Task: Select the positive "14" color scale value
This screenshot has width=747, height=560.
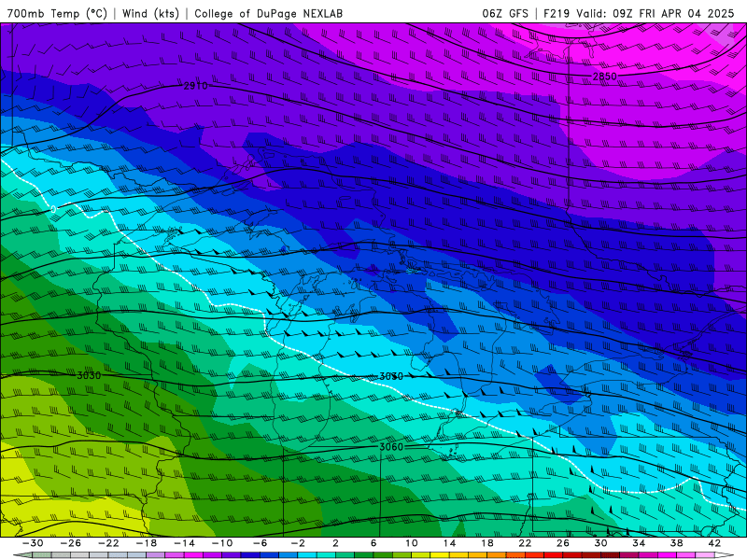Action: point(449,543)
